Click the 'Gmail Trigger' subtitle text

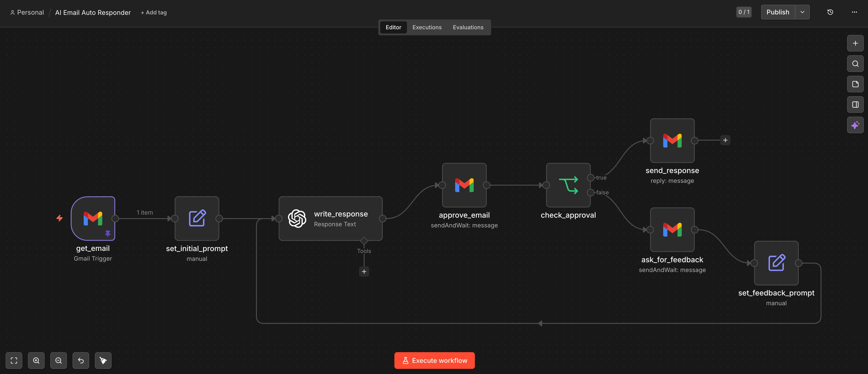pyautogui.click(x=93, y=259)
